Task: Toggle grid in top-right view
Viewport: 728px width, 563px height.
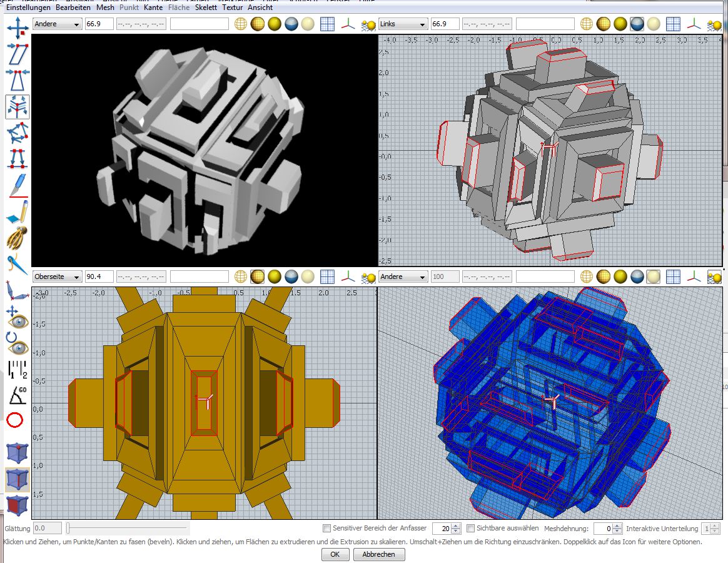Action: click(673, 24)
